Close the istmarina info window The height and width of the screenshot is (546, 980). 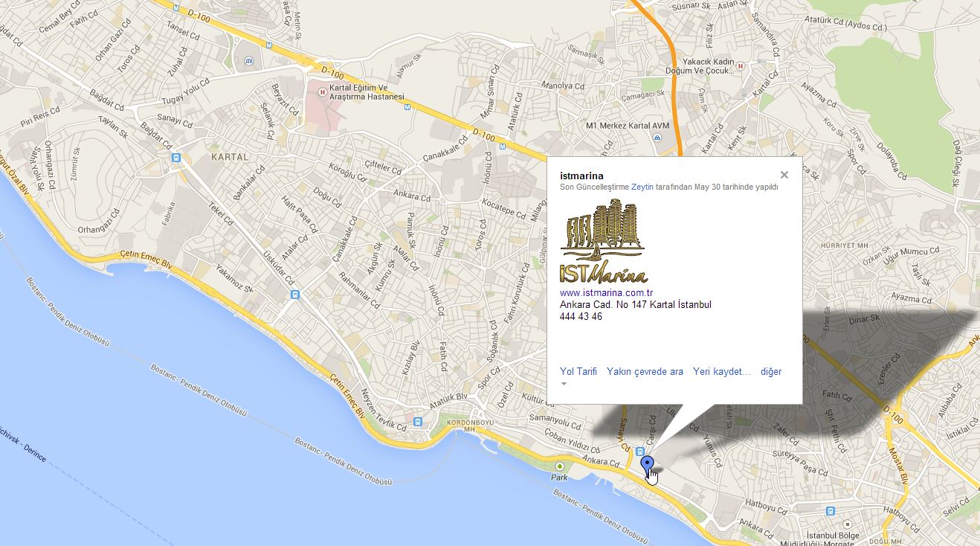tap(784, 175)
